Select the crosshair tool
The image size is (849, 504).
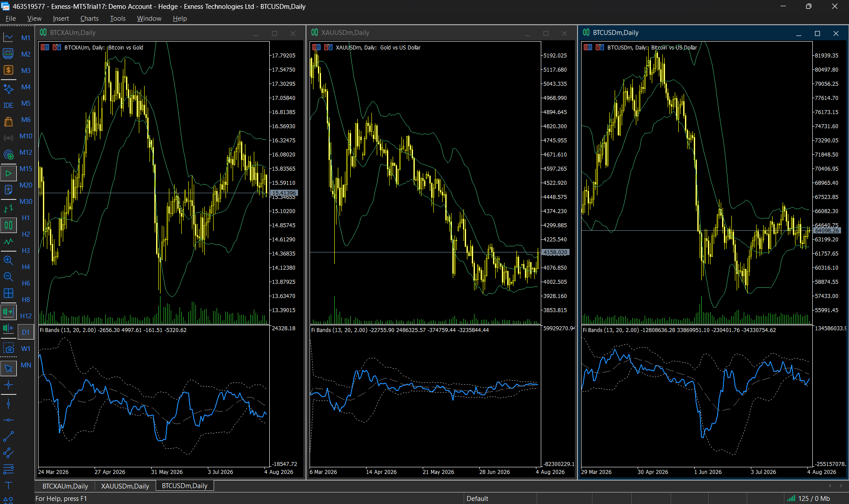(8, 385)
